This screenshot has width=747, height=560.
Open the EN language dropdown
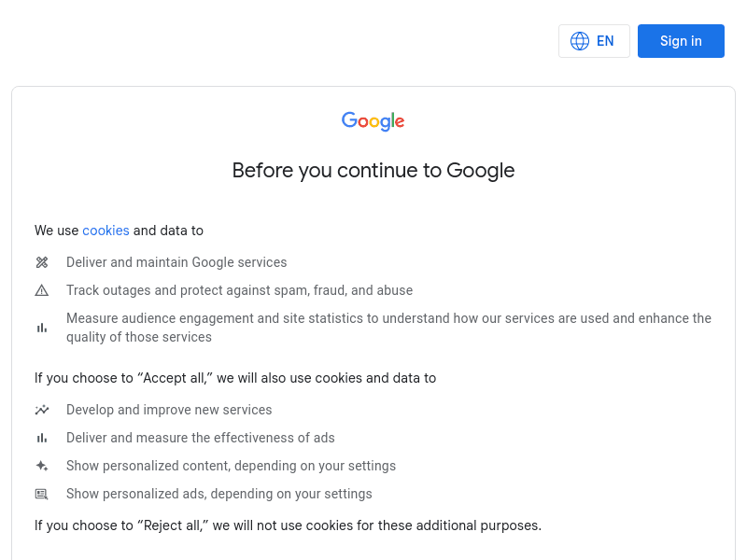click(x=595, y=41)
